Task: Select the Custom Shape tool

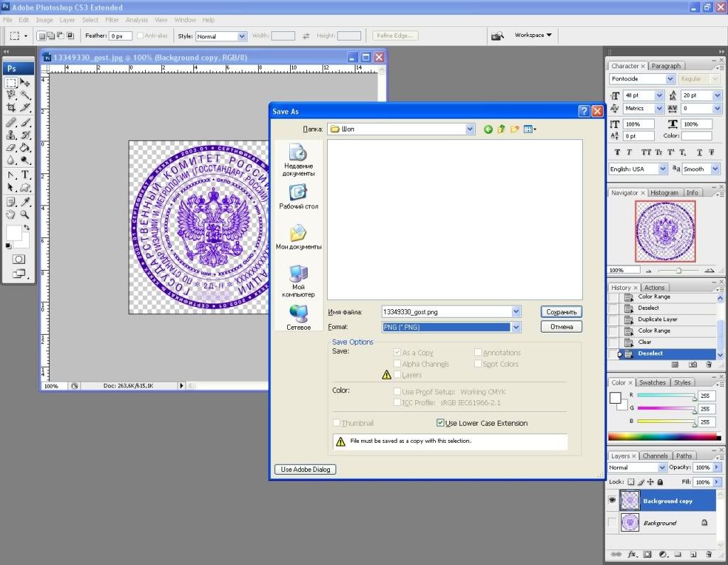Action: [x=25, y=188]
